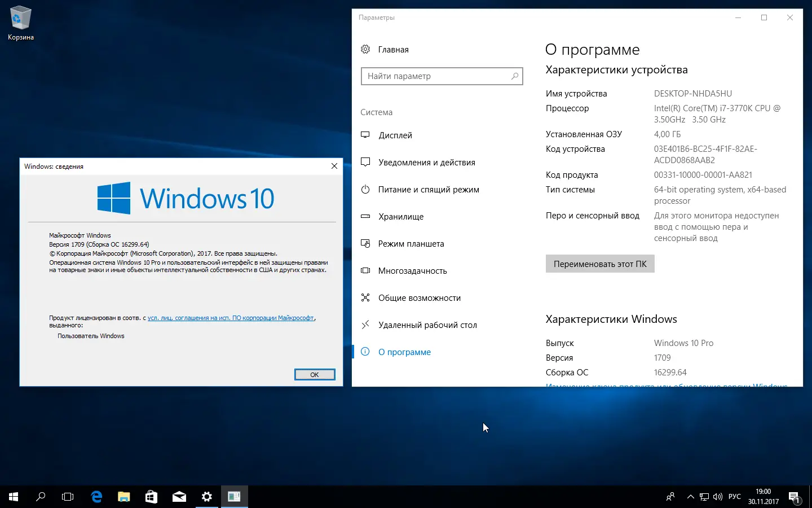Open Task View from the taskbar
This screenshot has height=508, width=812.
pos(67,497)
